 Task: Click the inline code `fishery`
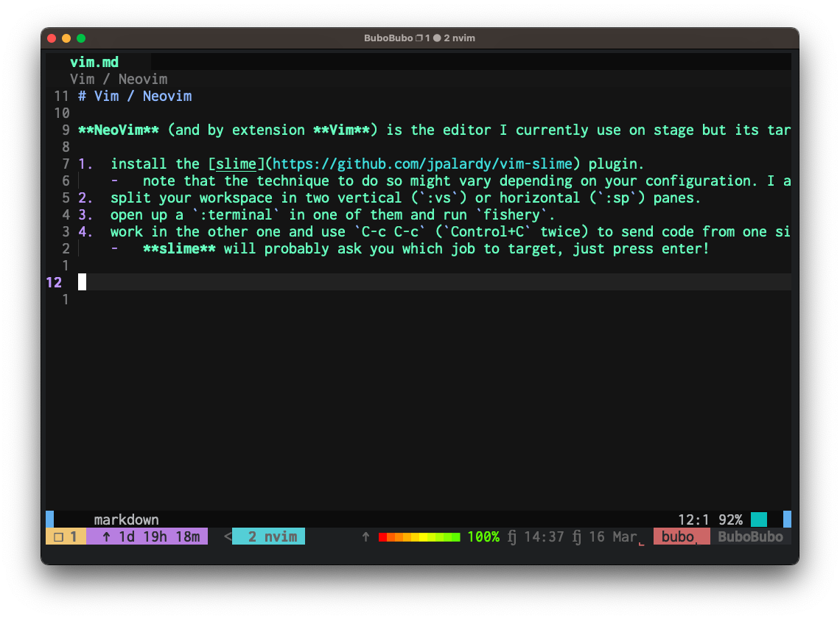[511, 215]
